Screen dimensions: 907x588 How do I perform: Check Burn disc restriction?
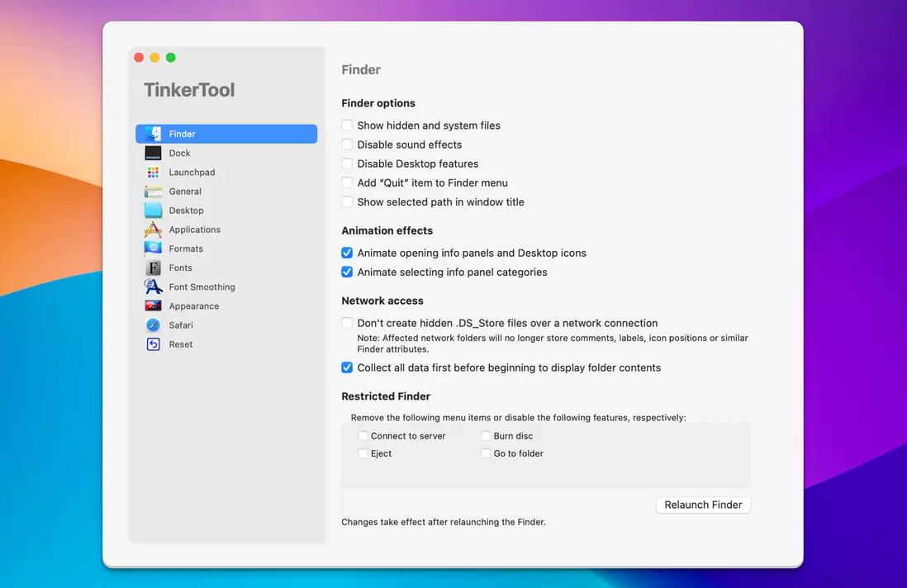pyautogui.click(x=486, y=436)
